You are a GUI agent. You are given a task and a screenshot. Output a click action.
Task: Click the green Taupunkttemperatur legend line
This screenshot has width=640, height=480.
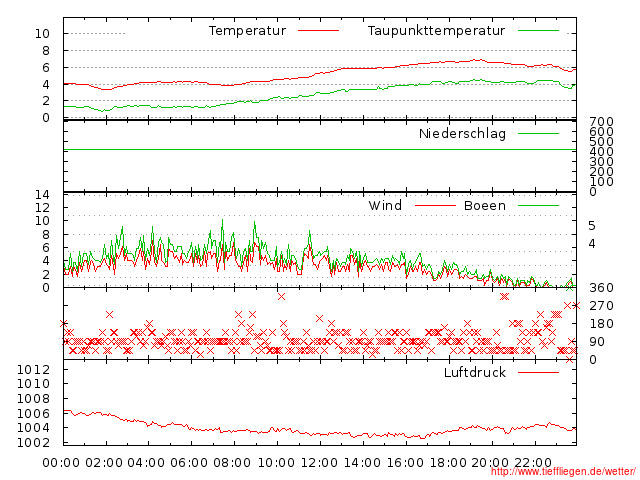(538, 31)
